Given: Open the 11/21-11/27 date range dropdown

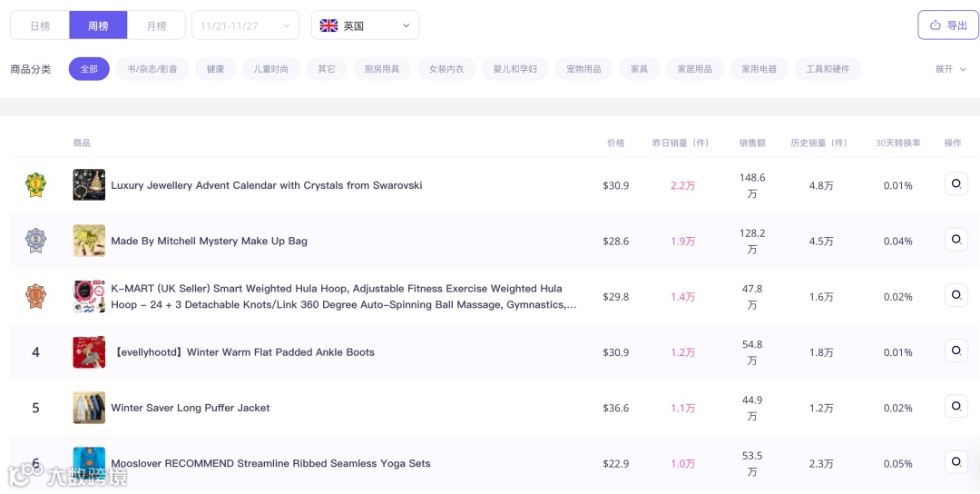Looking at the screenshot, I should (245, 25).
